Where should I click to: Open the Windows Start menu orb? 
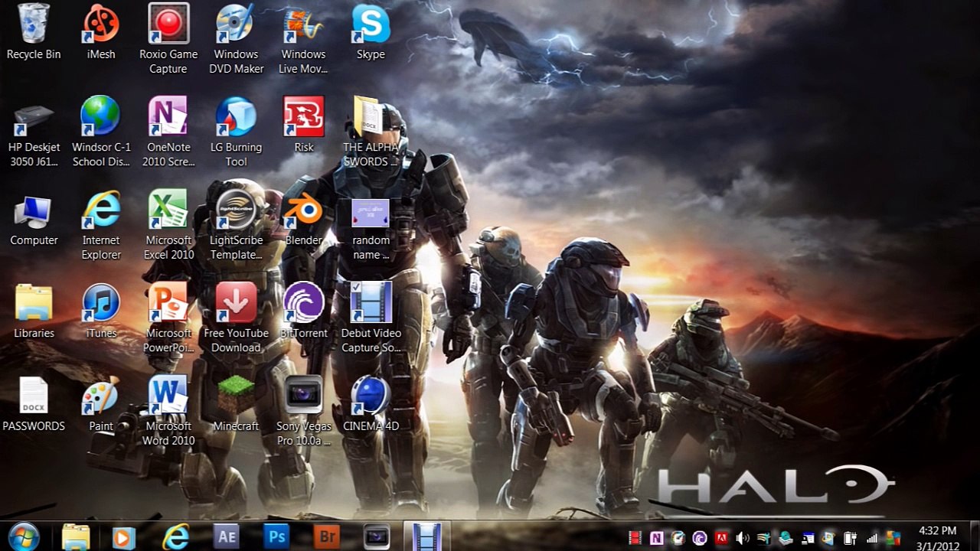pos(24,536)
